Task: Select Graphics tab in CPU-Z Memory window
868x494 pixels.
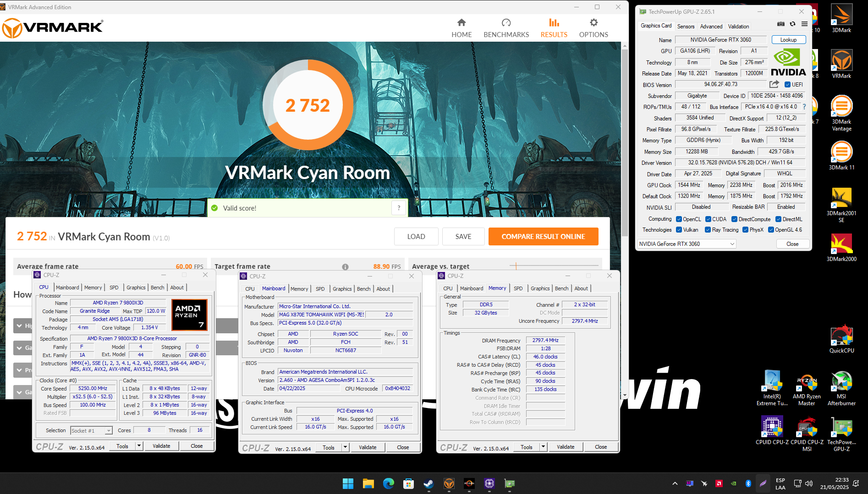Action: point(540,288)
